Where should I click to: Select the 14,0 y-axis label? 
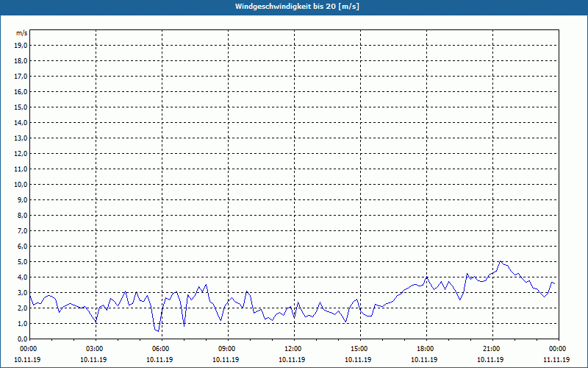(x=21, y=122)
